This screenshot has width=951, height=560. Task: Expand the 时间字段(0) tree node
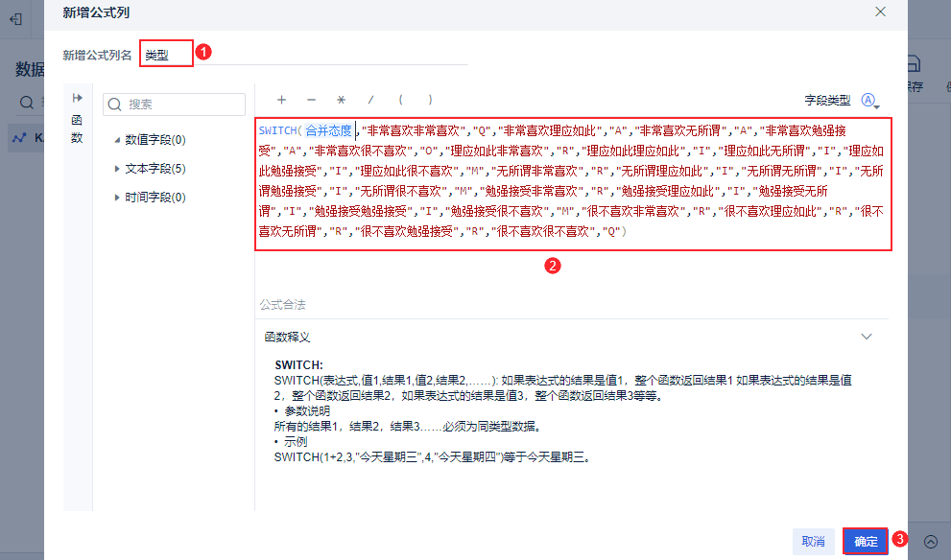pyautogui.click(x=117, y=197)
